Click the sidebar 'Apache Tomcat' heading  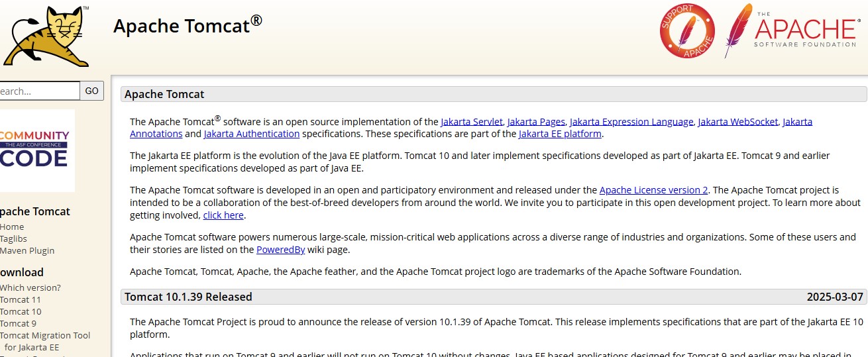point(35,211)
